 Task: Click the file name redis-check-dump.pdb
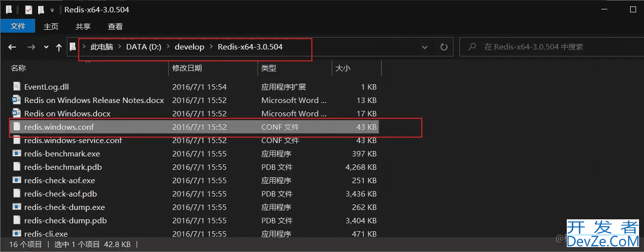65,220
